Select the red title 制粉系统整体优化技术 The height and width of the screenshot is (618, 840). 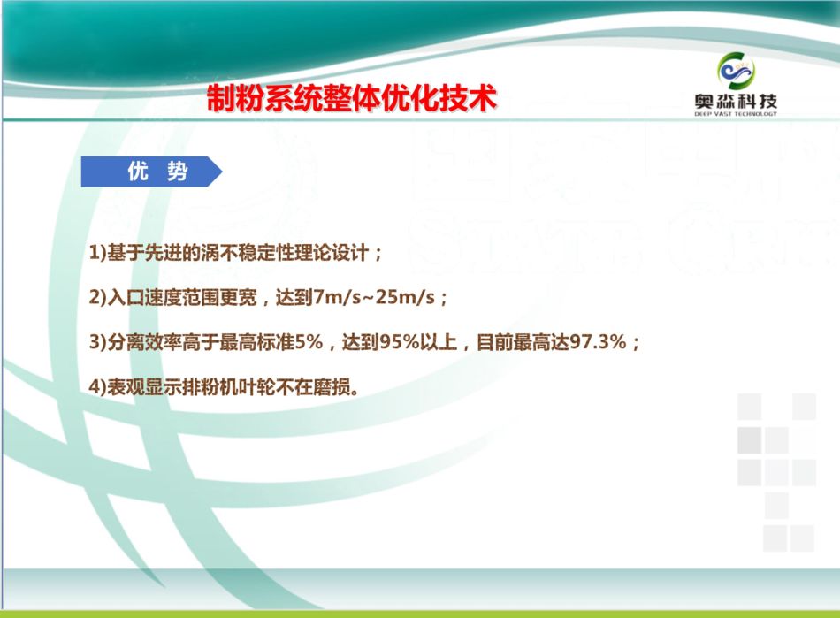[x=351, y=98]
